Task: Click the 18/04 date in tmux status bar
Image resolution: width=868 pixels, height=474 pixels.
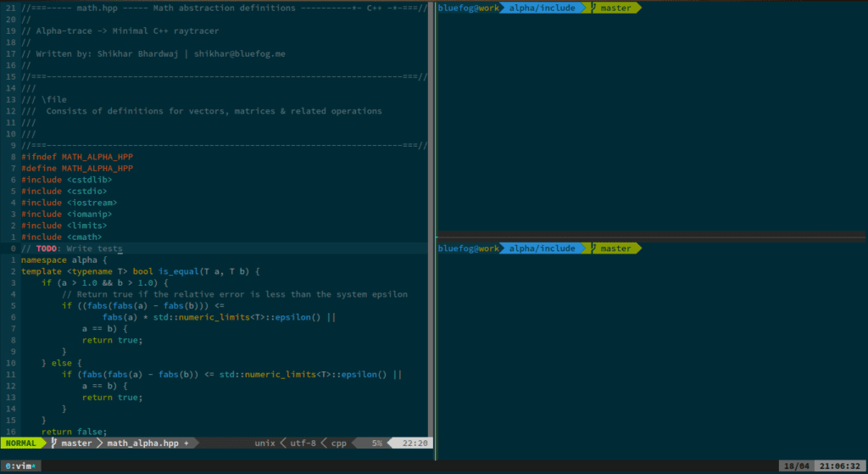Action: tap(796, 466)
